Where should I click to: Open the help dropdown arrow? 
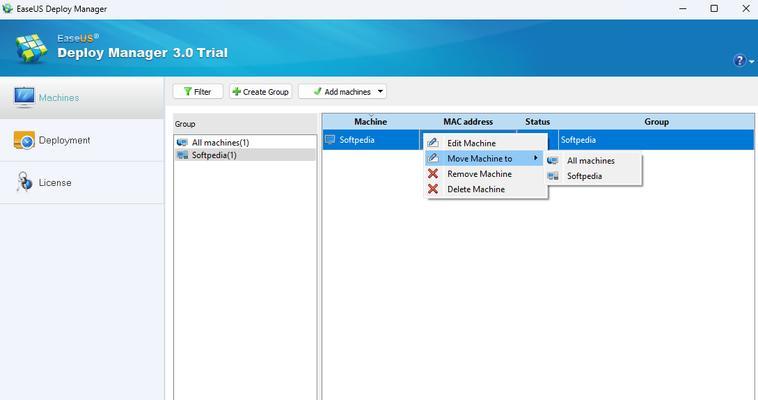point(751,61)
